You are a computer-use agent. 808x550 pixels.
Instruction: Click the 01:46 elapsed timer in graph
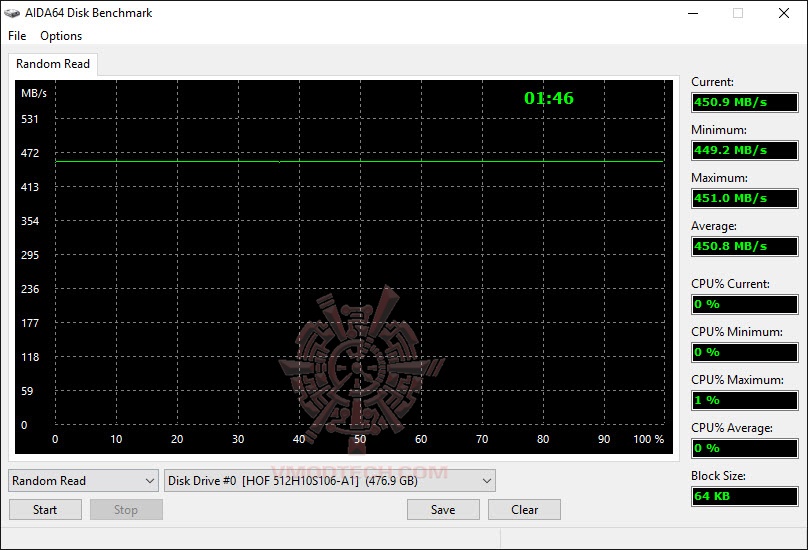click(x=549, y=98)
